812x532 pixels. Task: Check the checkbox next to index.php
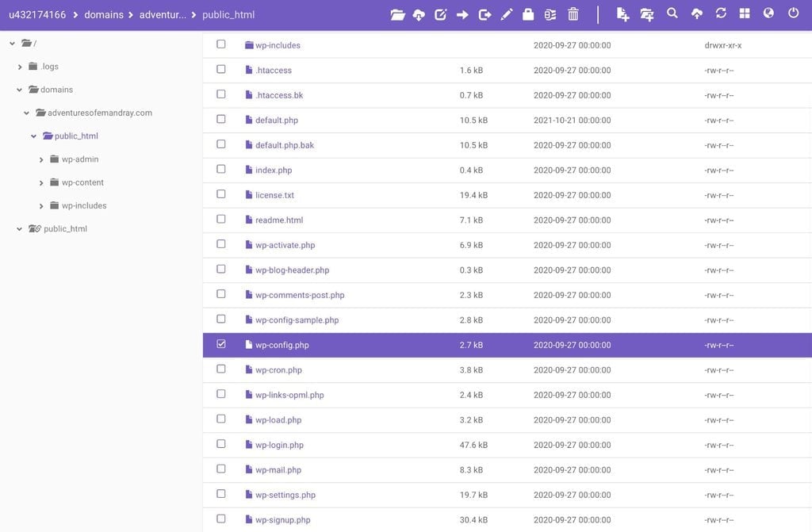[x=220, y=170]
